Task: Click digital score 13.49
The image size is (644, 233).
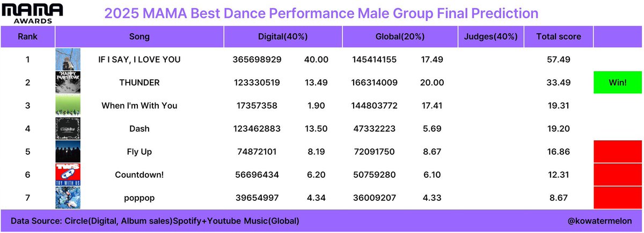Action: coord(316,82)
